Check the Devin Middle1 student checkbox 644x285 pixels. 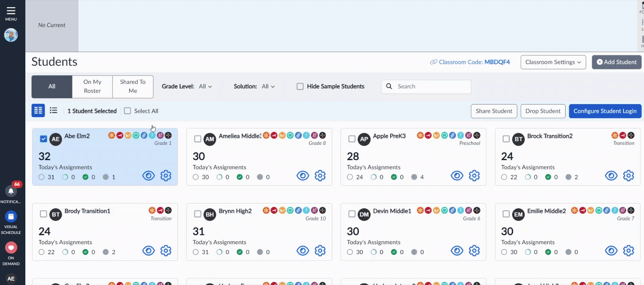(x=352, y=214)
